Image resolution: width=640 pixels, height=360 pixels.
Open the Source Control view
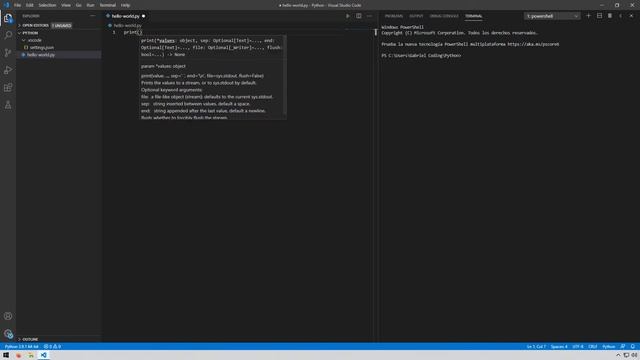(x=8, y=53)
